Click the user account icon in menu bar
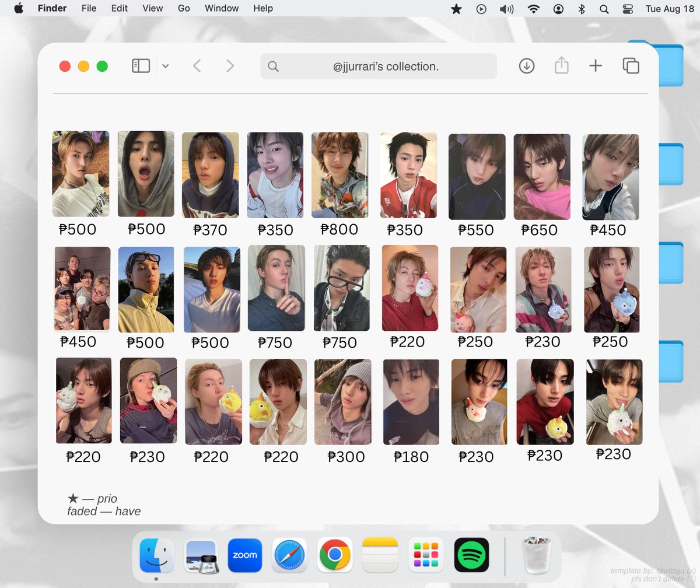The image size is (700, 588). pos(559,9)
